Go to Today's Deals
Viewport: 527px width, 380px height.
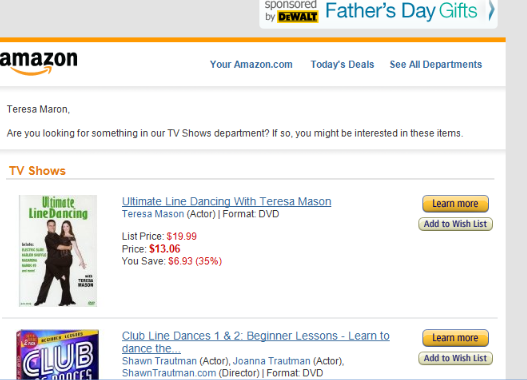(x=342, y=64)
